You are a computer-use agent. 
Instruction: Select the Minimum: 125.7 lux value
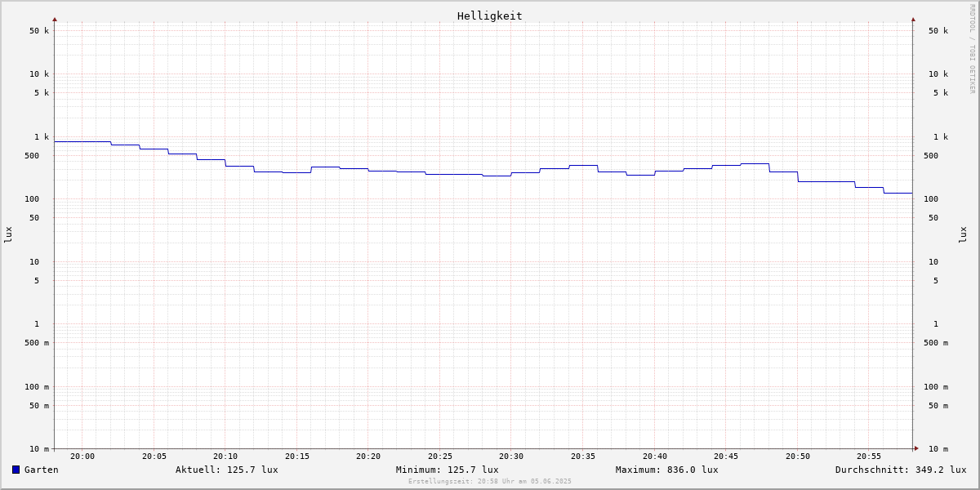point(448,470)
